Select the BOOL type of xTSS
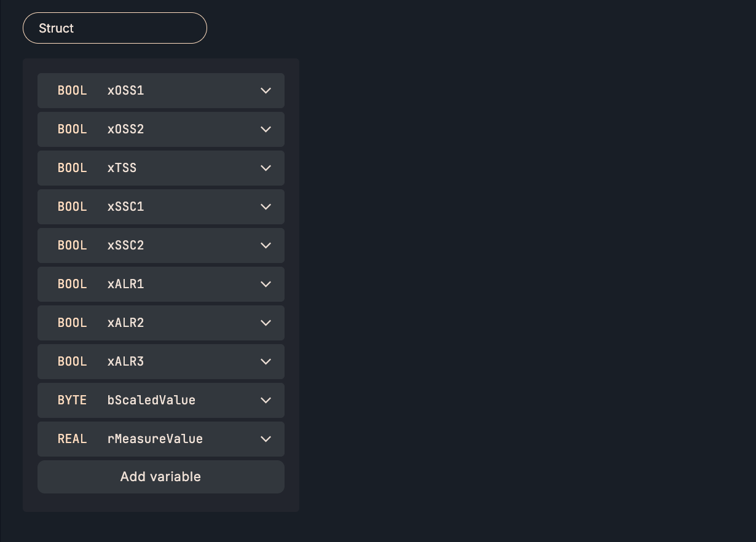The width and height of the screenshot is (756, 542). [x=73, y=168]
